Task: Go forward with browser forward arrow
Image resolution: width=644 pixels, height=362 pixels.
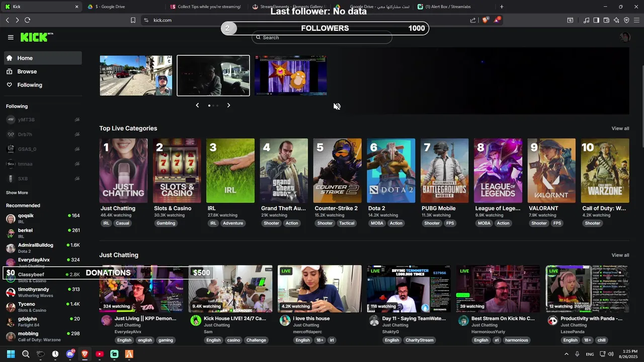Action: (x=17, y=20)
